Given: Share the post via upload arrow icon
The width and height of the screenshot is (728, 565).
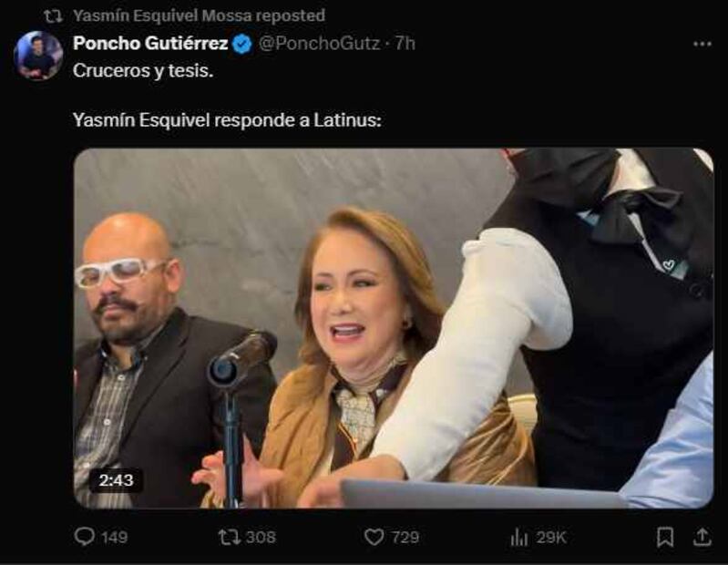Looking at the screenshot, I should (702, 537).
